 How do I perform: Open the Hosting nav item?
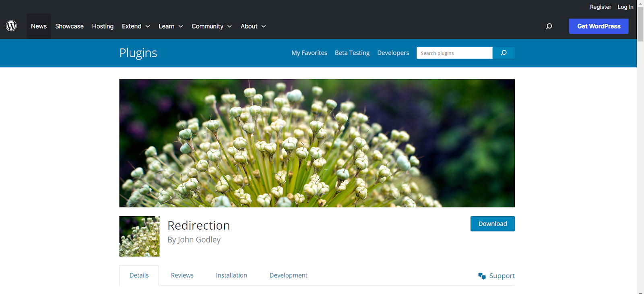(103, 26)
